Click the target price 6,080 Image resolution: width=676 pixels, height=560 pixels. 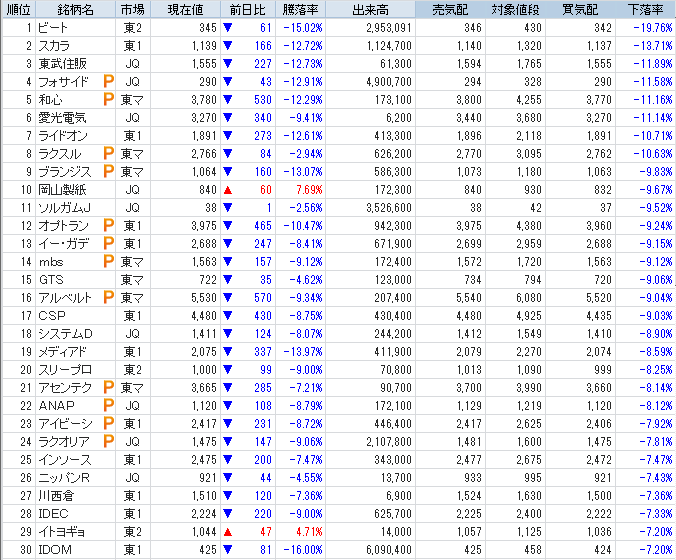(x=529, y=298)
